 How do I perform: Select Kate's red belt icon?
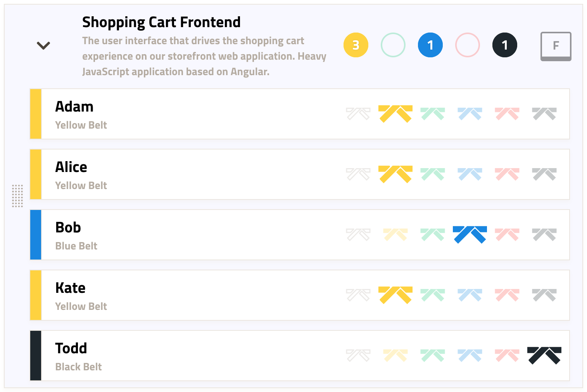(x=507, y=295)
